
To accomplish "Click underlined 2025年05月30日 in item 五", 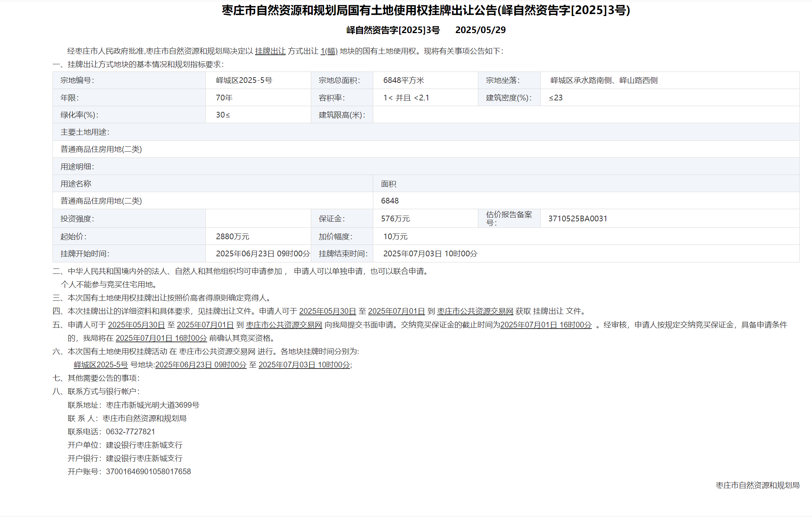I will (x=137, y=325).
